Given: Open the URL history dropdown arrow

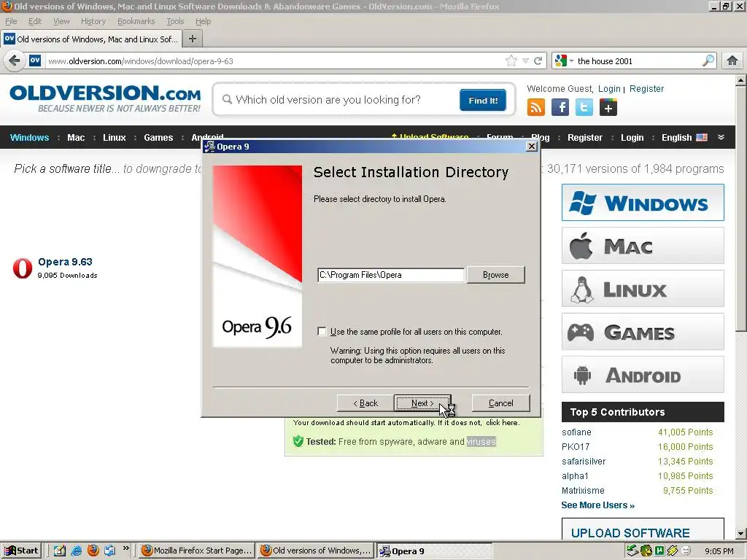Looking at the screenshot, I should pos(525,61).
